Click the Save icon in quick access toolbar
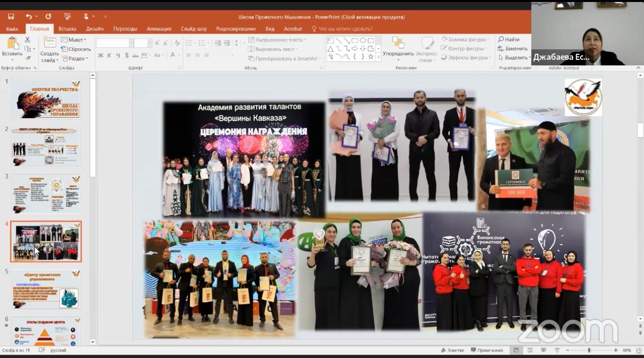 (11, 17)
